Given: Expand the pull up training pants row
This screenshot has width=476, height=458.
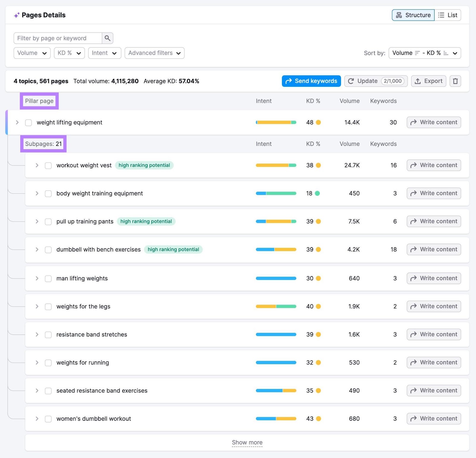Looking at the screenshot, I should tap(37, 222).
